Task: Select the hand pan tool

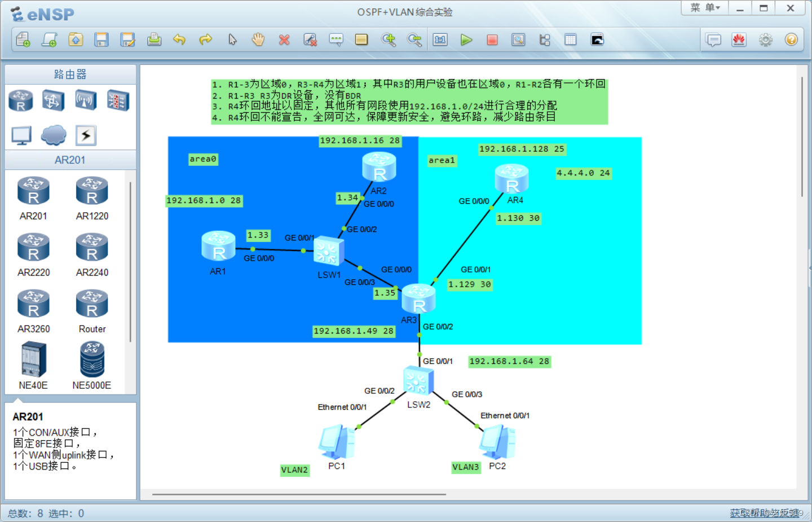Action: 258,40
